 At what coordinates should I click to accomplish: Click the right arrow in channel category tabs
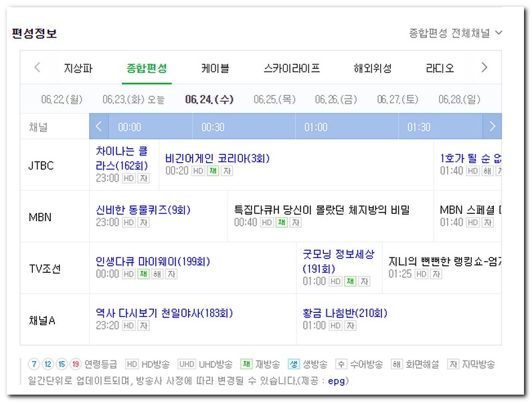click(484, 68)
